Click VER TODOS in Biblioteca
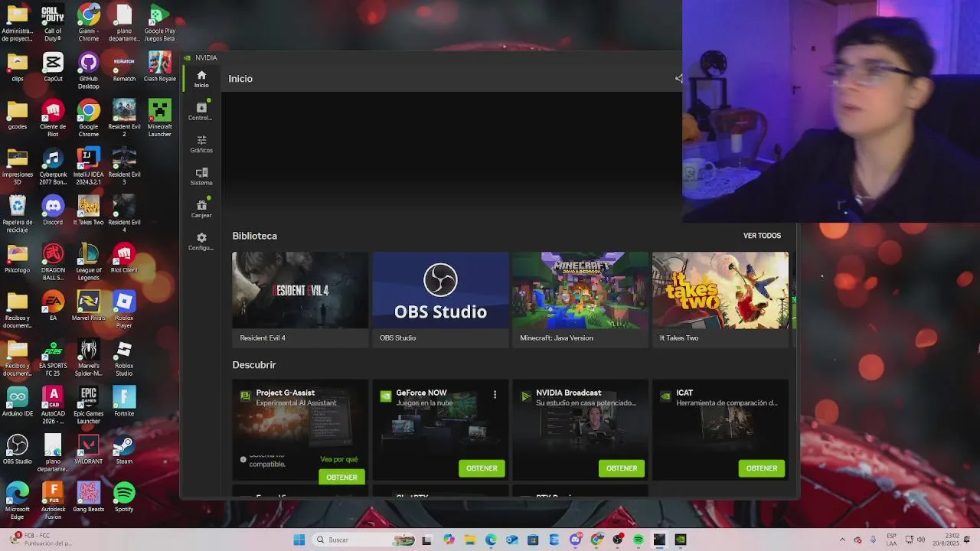The image size is (980, 551). click(x=762, y=236)
